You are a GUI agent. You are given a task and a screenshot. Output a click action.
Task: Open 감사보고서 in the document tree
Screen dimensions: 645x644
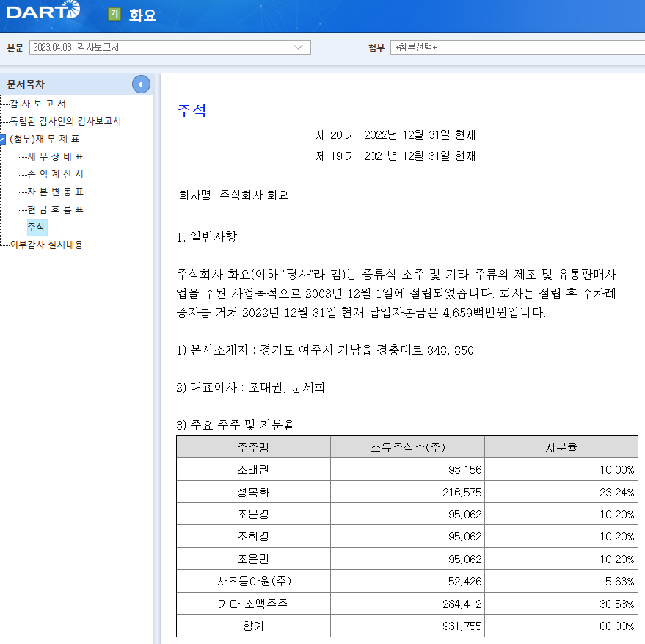pos(38,104)
